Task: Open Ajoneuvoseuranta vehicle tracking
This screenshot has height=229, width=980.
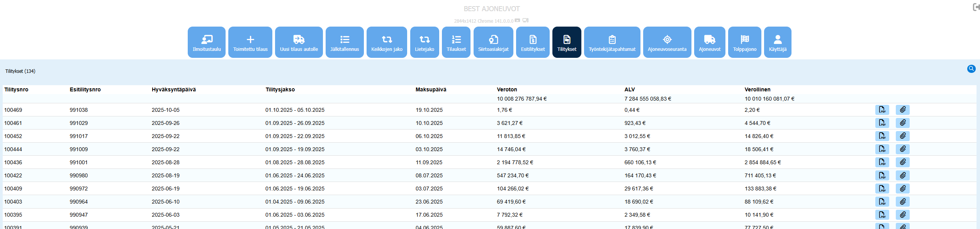Action: pyautogui.click(x=667, y=42)
